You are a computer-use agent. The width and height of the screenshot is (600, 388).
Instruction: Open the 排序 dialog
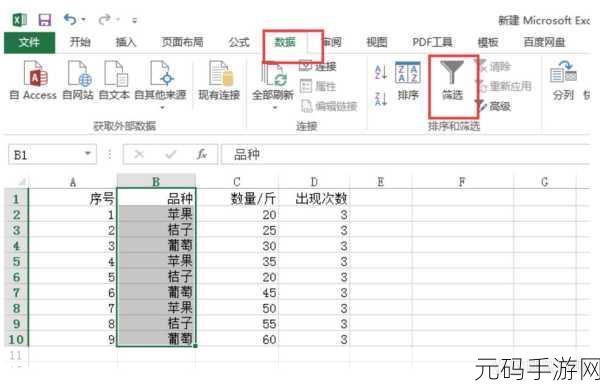408,81
